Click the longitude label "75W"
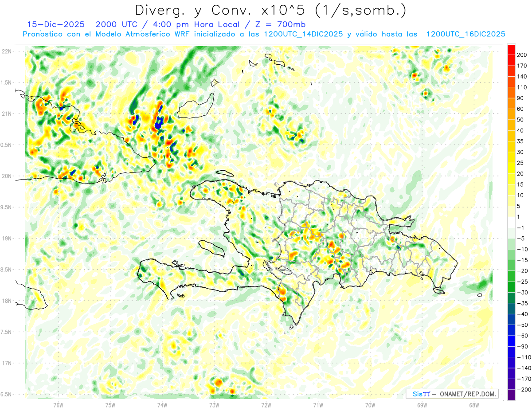This screenshot has width=532, height=411. [x=110, y=404]
